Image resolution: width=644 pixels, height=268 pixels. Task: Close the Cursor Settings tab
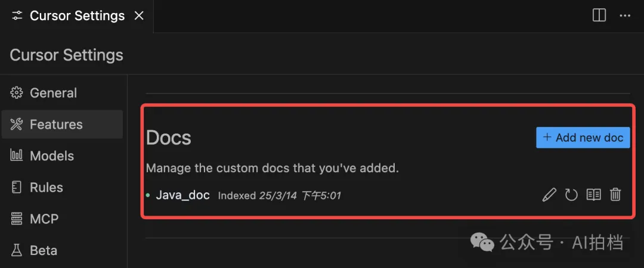pyautogui.click(x=139, y=16)
